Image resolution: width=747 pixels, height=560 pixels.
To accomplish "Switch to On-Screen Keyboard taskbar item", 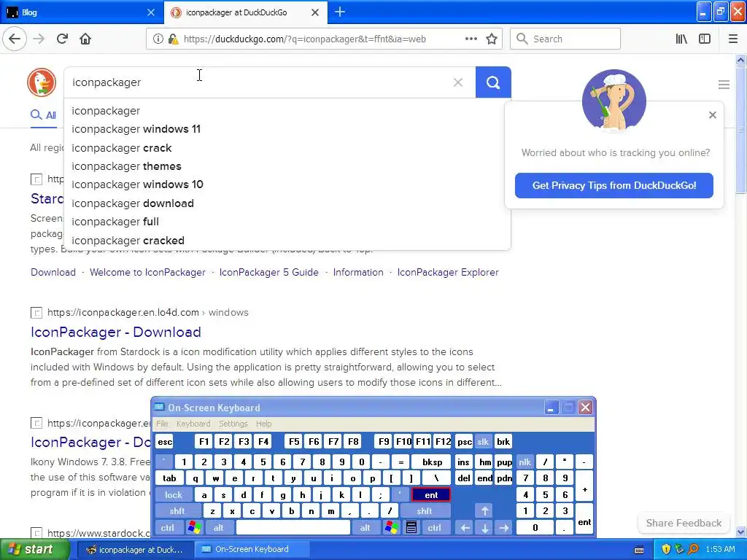I will 252,549.
